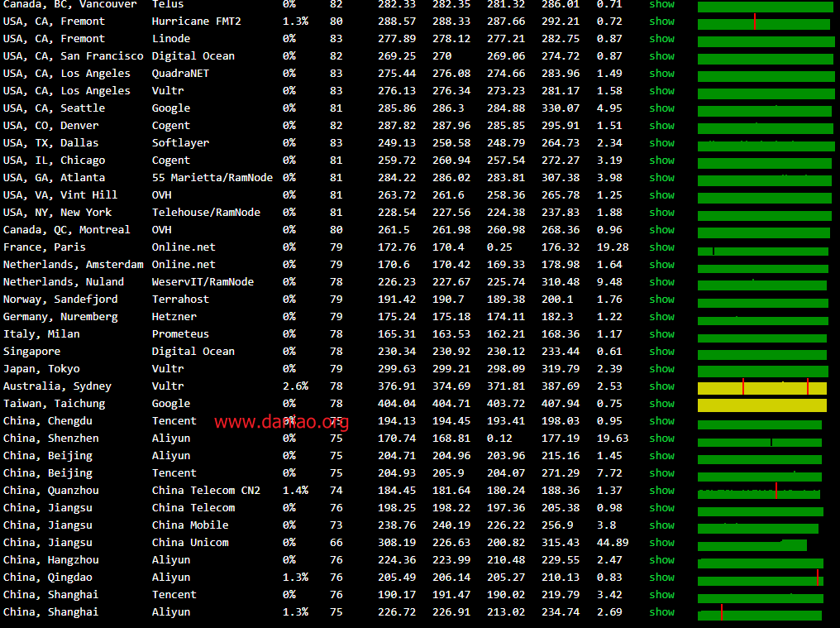The height and width of the screenshot is (628, 840).
Task: Click the 2.6% loss value for Sydney
Action: (295, 386)
